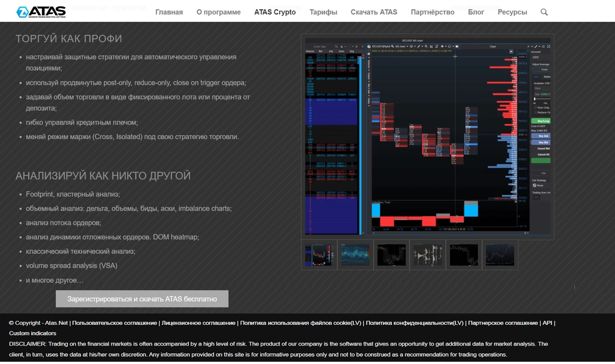Select the fifth thumbnail with falling price line
This screenshot has width=615, height=364.
[464, 255]
